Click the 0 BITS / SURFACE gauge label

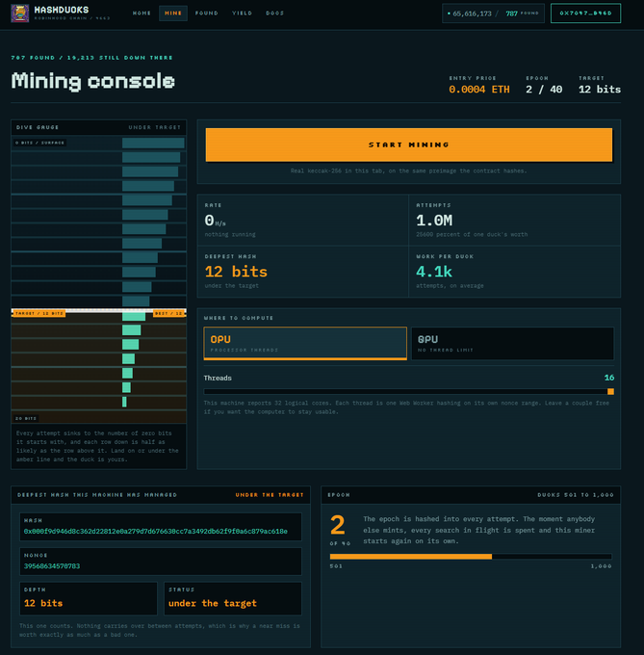click(x=39, y=143)
